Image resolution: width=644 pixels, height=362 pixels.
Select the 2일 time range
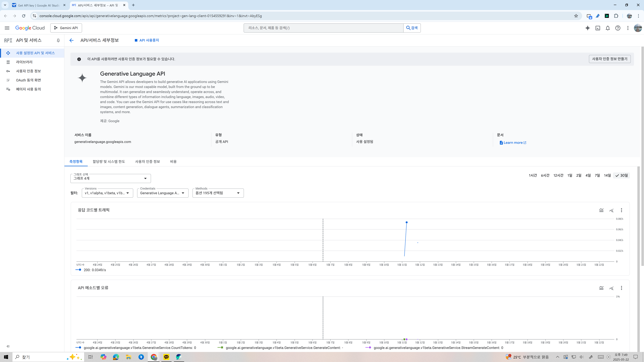579,175
